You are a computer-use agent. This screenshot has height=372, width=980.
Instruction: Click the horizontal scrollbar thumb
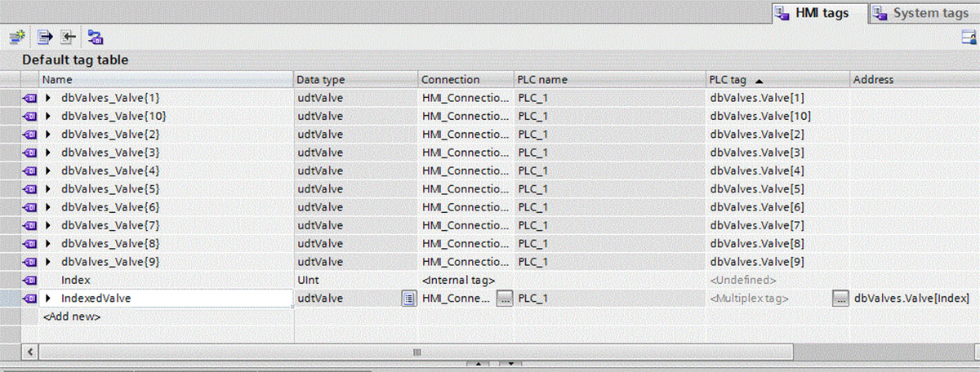416,351
